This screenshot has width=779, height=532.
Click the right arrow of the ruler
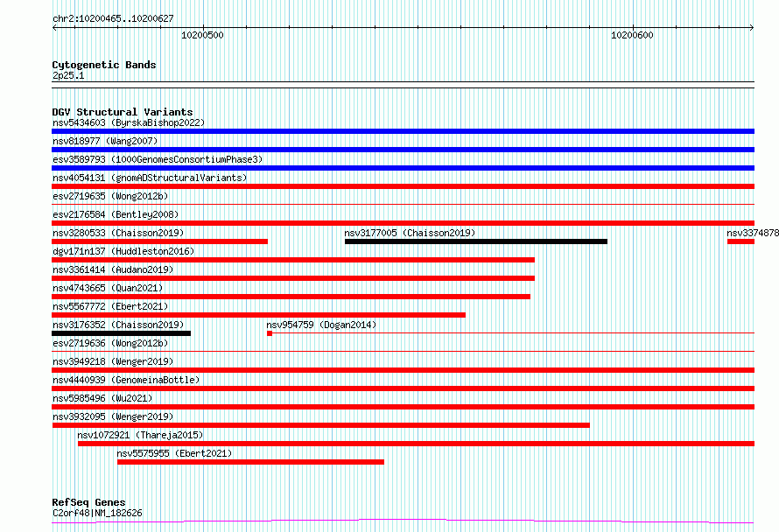coord(752,28)
